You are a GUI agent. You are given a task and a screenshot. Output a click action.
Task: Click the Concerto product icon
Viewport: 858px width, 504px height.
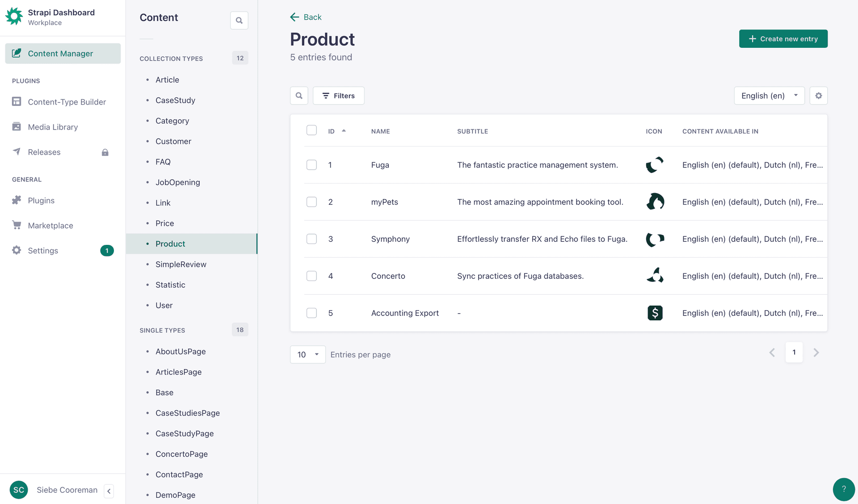click(655, 276)
